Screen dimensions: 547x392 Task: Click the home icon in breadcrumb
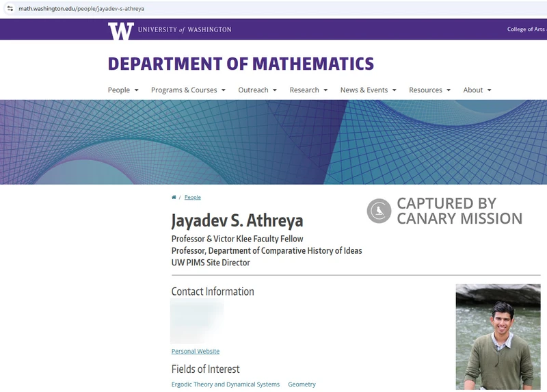click(x=174, y=197)
